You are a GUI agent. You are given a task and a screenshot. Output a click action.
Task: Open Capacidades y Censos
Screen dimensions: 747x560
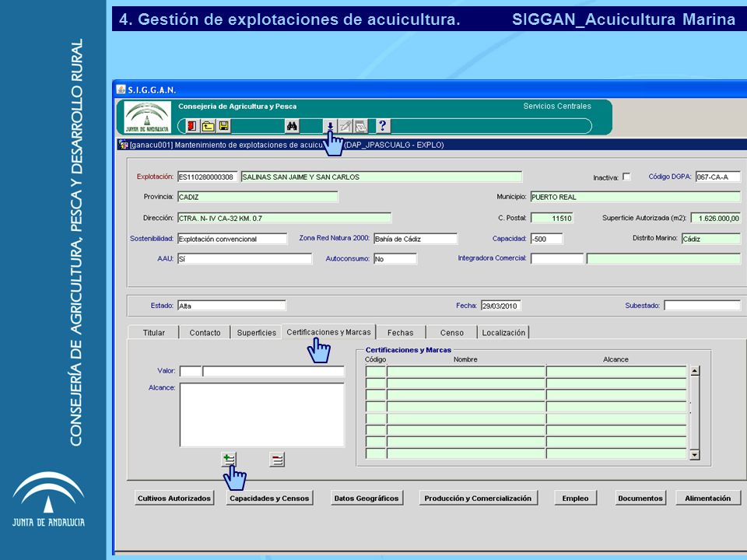point(269,498)
